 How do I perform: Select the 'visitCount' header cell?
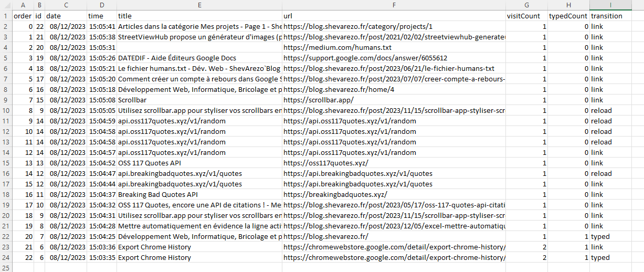click(x=527, y=16)
